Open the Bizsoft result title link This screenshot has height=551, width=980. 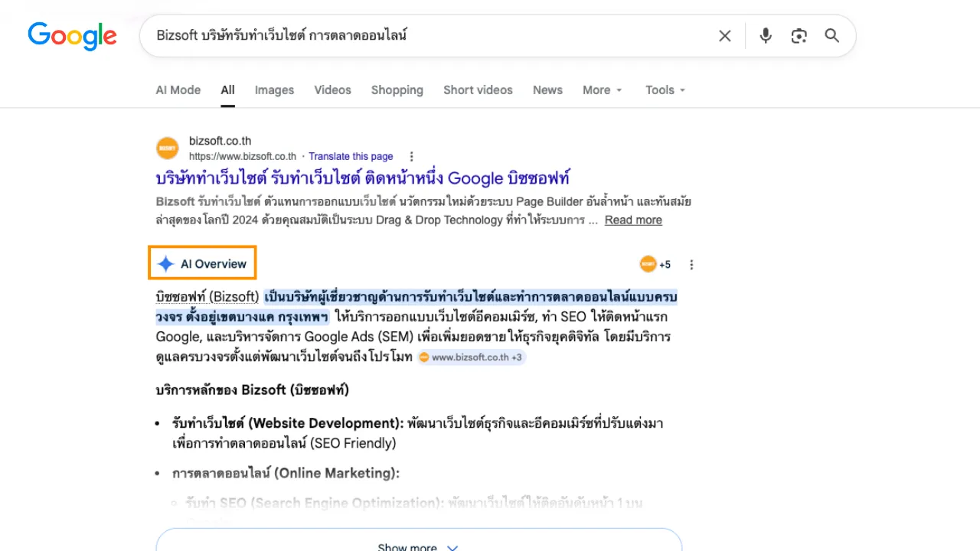tap(363, 178)
